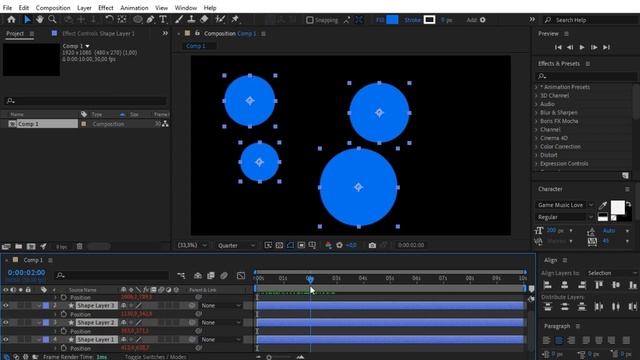
Task: Jump to first frame in Preview
Action: point(558,47)
